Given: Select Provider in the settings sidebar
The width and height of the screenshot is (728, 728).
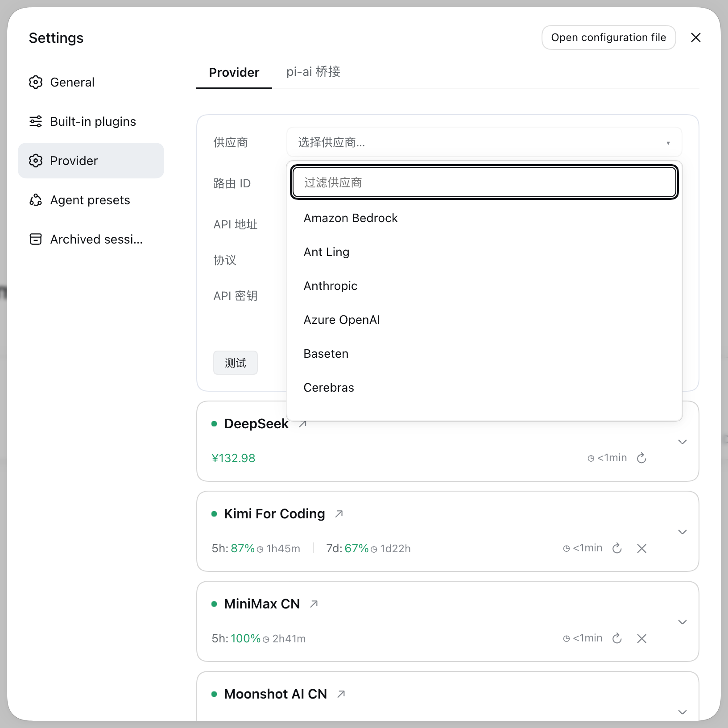Looking at the screenshot, I should click(91, 161).
